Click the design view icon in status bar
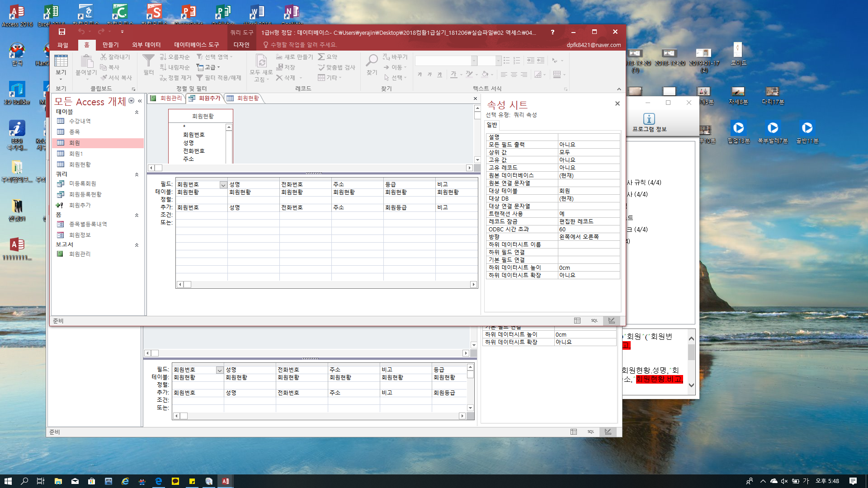Screen dimensions: 868x488 click(611, 320)
